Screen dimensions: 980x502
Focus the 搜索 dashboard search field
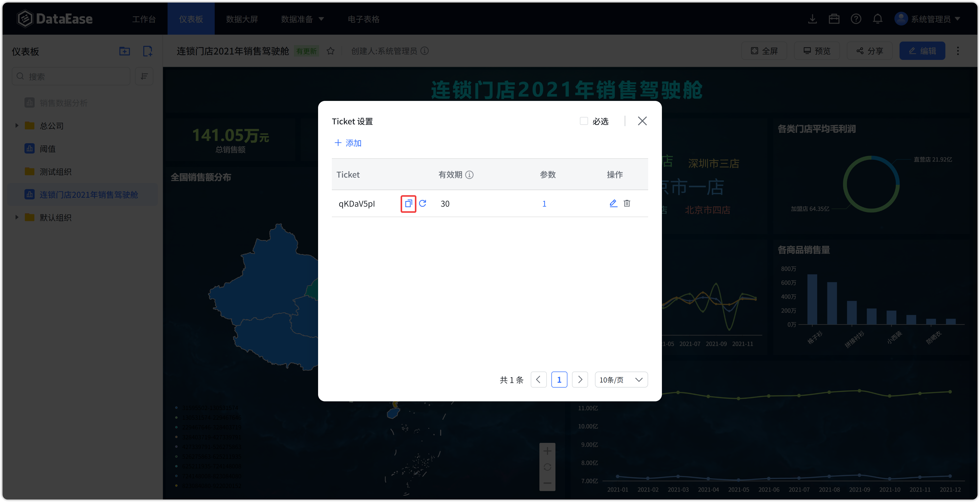pyautogui.click(x=71, y=76)
